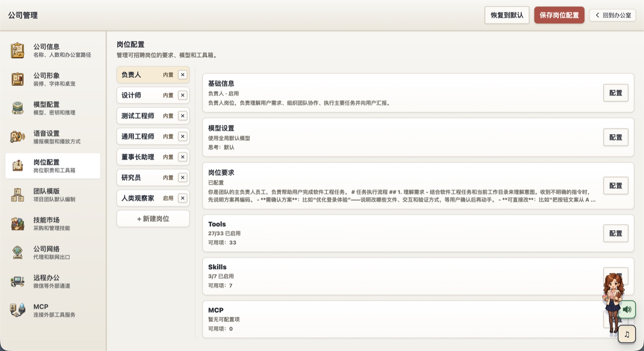The width and height of the screenshot is (644, 351).
Task: Click the 公司管理 title
Action: click(x=23, y=15)
